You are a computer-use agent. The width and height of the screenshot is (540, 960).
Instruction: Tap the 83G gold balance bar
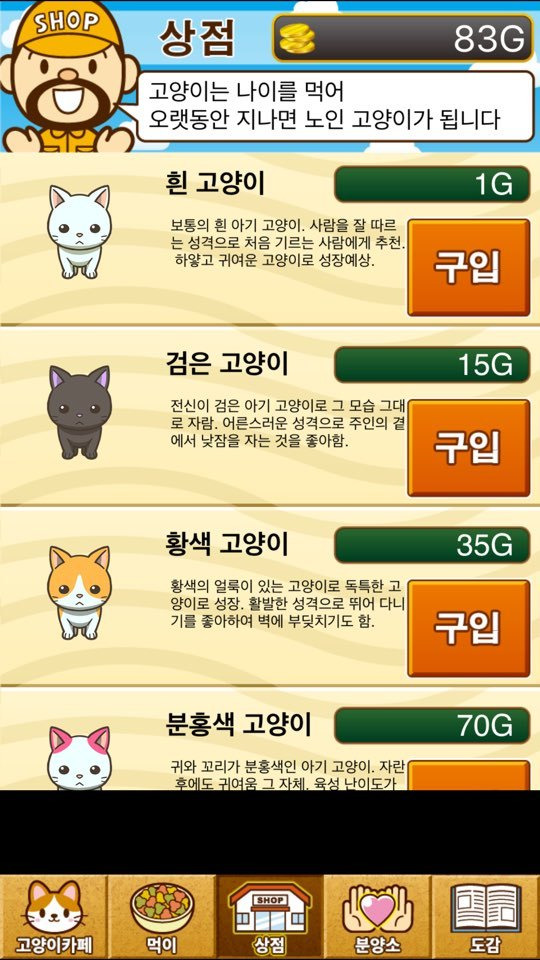(403, 39)
